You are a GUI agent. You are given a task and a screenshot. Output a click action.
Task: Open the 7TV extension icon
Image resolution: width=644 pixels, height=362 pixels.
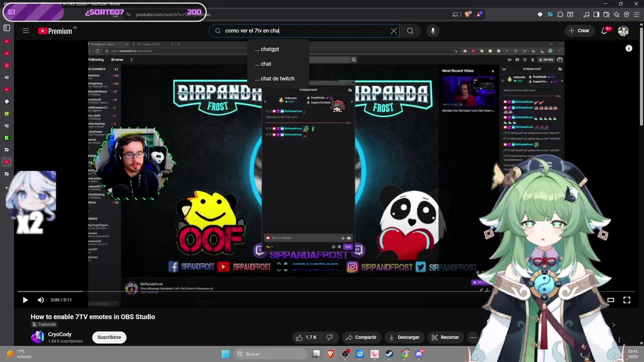(550, 15)
